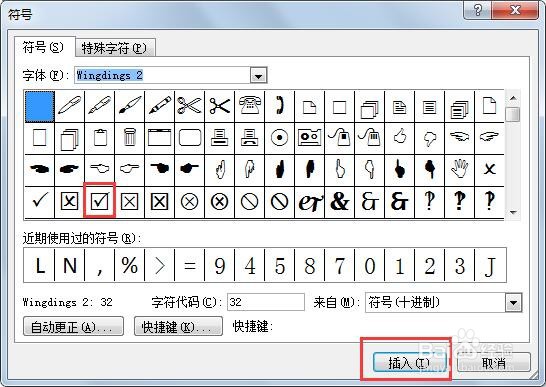
Task: Pick recently used comma symbol
Action: click(x=100, y=265)
